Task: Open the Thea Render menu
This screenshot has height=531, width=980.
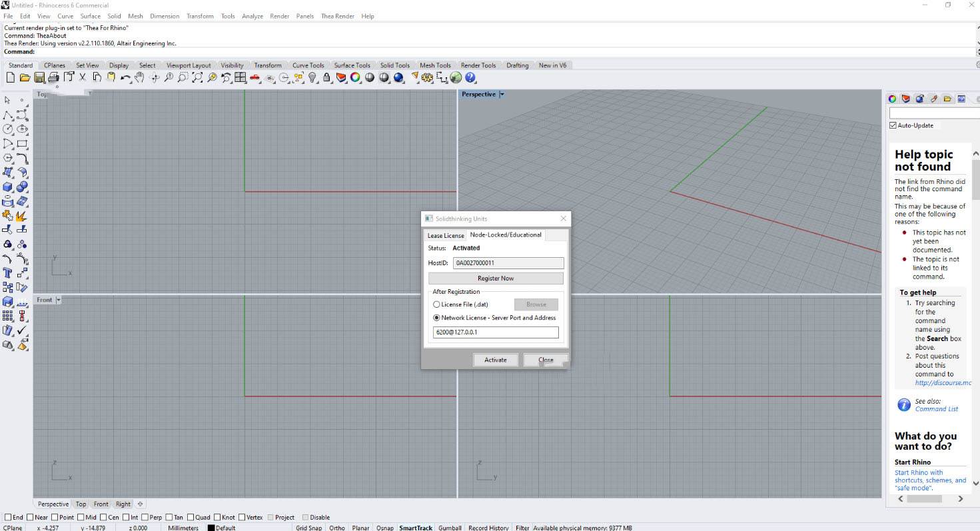Action: [x=337, y=16]
